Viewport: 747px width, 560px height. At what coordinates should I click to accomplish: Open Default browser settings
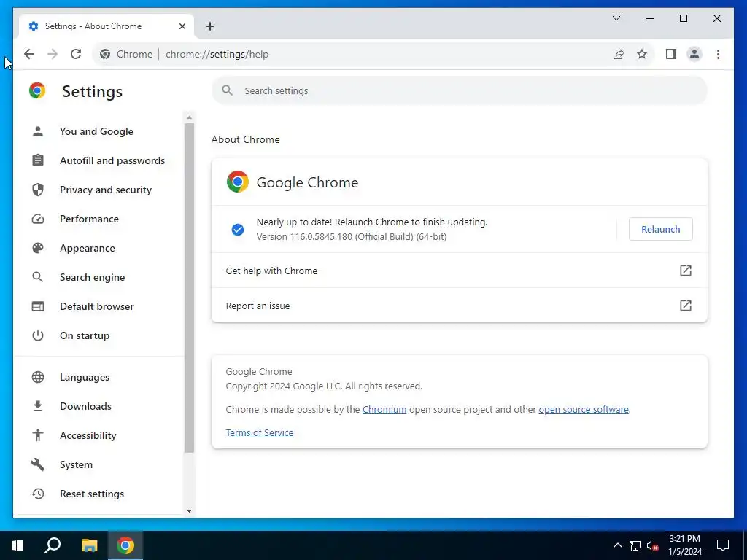[97, 306]
